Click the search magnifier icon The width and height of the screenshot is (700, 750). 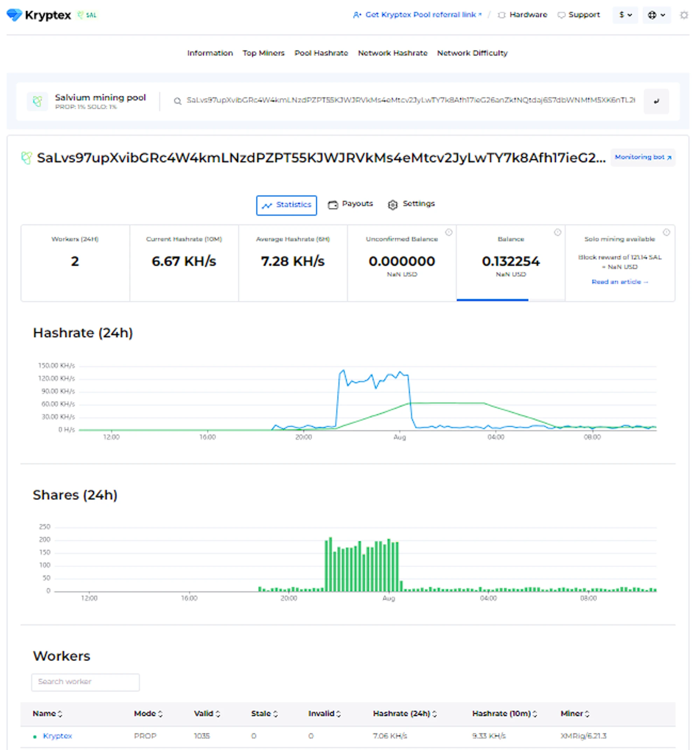[177, 101]
